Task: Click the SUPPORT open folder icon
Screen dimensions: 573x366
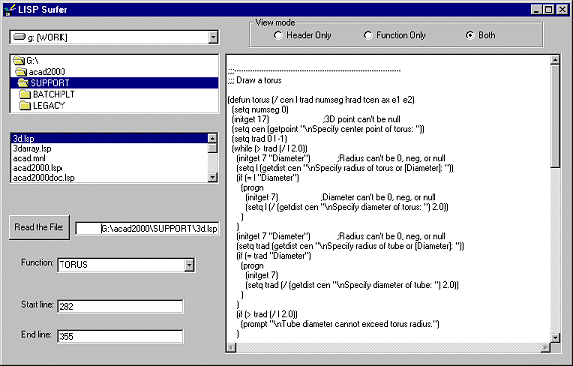Action: click(23, 83)
